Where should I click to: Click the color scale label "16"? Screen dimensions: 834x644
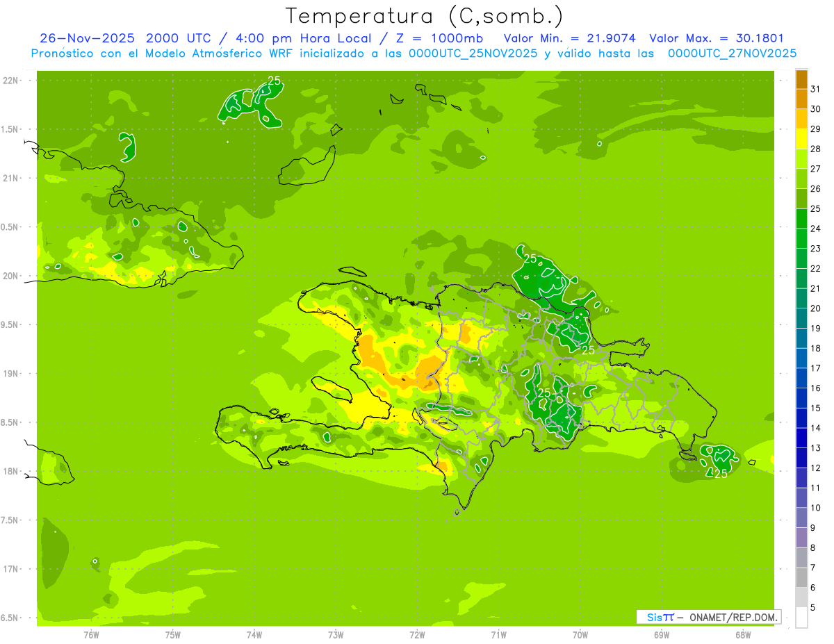pyautogui.click(x=816, y=388)
